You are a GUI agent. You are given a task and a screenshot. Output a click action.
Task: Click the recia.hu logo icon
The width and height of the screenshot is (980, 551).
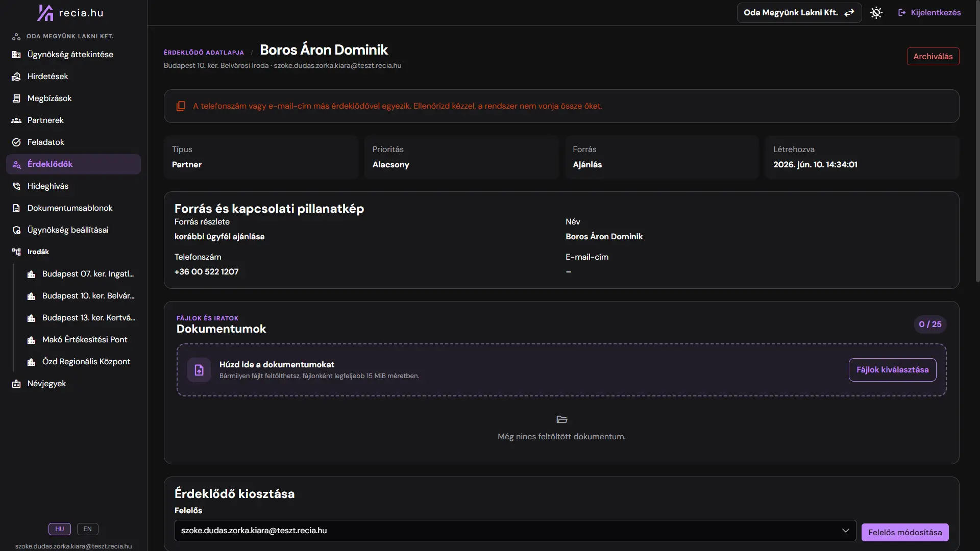(x=45, y=13)
